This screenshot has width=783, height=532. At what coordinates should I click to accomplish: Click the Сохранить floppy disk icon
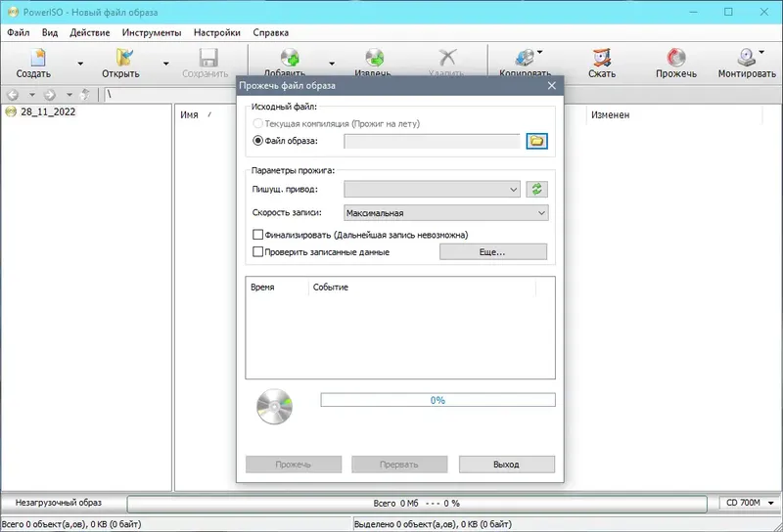[208, 58]
